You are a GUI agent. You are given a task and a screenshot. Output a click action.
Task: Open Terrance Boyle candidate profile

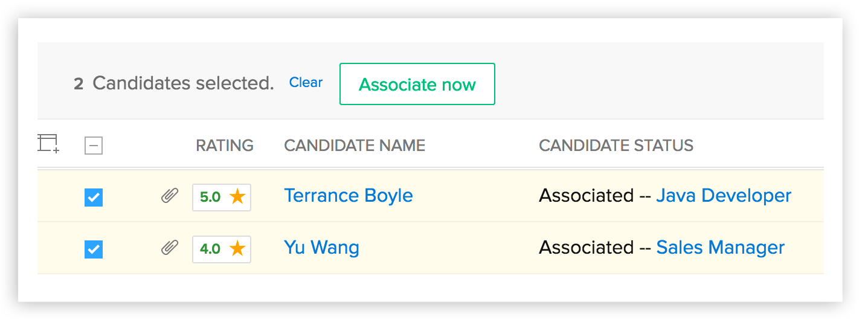coord(349,196)
